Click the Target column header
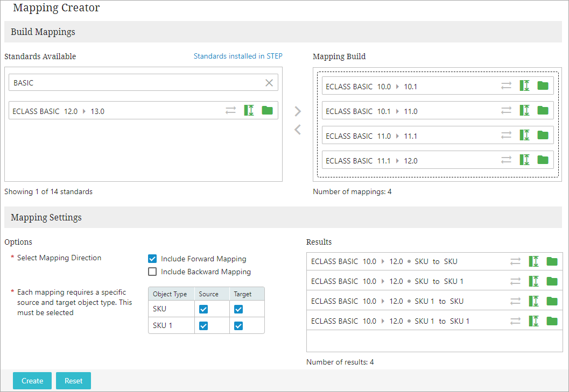This screenshot has width=569, height=392. click(247, 294)
